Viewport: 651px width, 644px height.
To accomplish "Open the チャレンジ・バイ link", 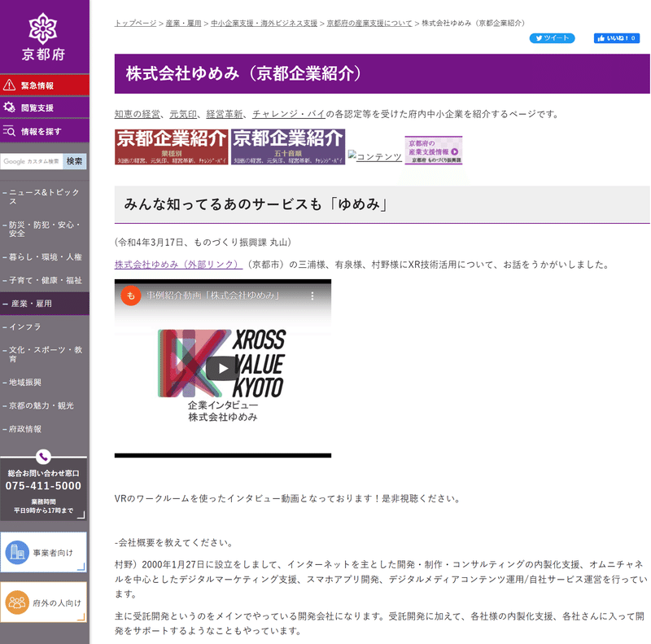I will point(289,114).
